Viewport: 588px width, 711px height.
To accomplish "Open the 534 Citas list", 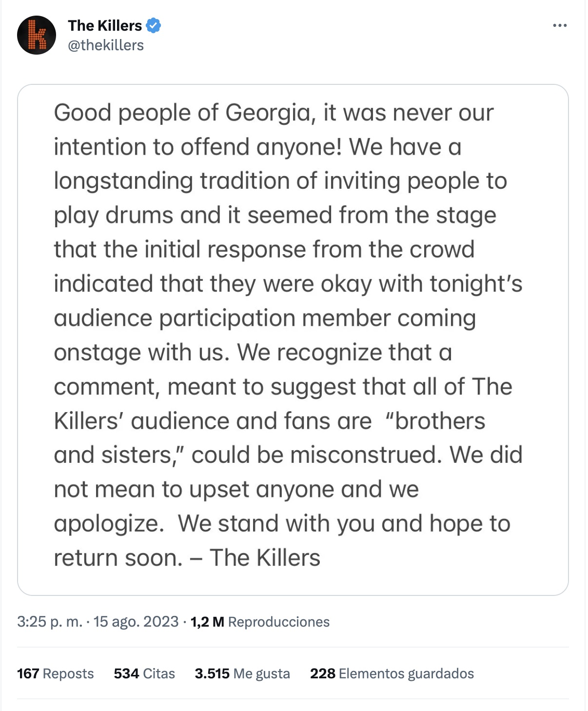I will (x=144, y=673).
